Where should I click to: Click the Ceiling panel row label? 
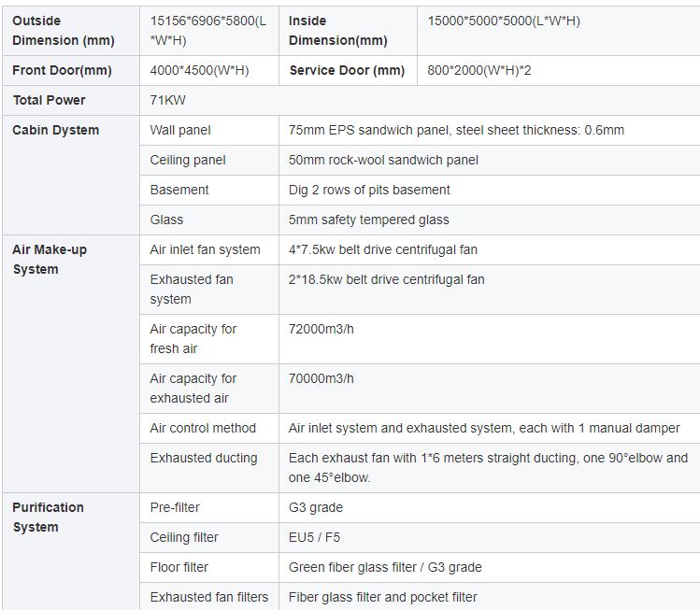[x=188, y=160]
